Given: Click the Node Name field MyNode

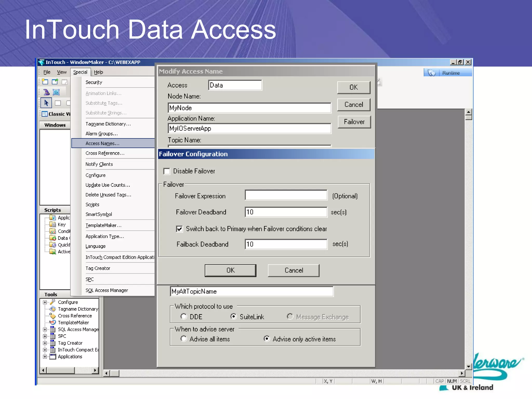Looking at the screenshot, I should pos(250,108).
